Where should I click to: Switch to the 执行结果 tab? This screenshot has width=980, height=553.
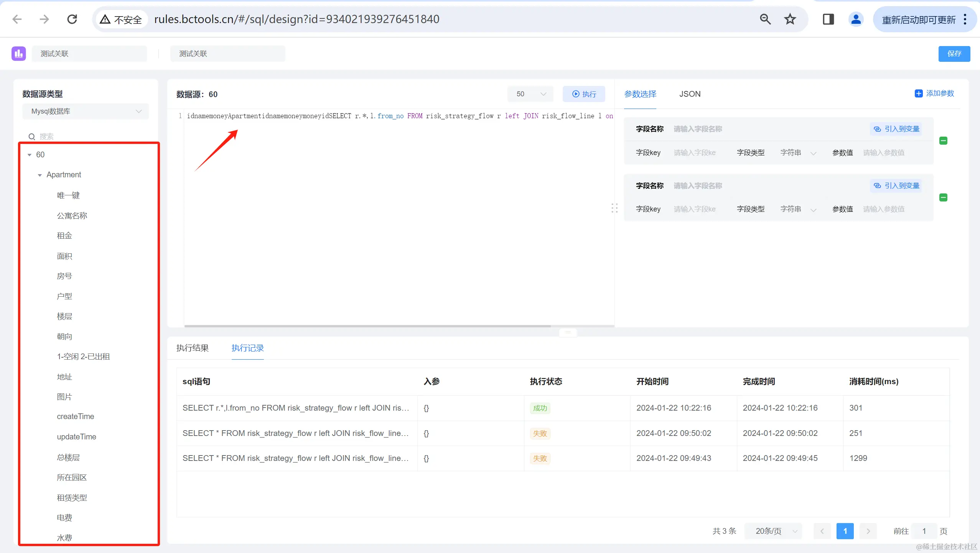[x=193, y=348]
